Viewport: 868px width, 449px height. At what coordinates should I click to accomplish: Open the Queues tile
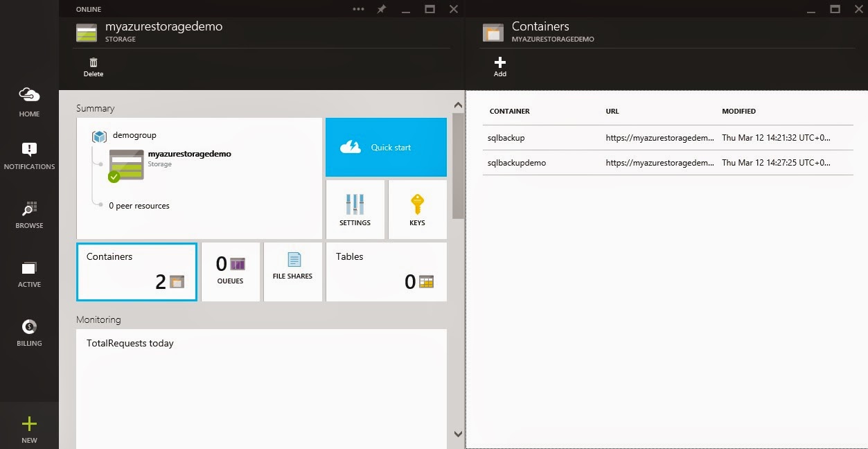pos(230,272)
